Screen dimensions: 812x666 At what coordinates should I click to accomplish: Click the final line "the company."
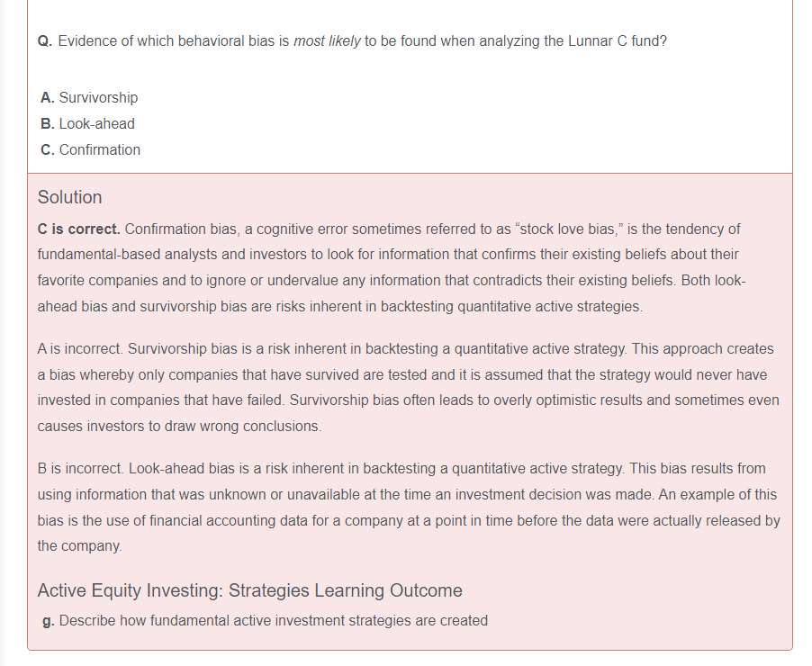coord(79,545)
